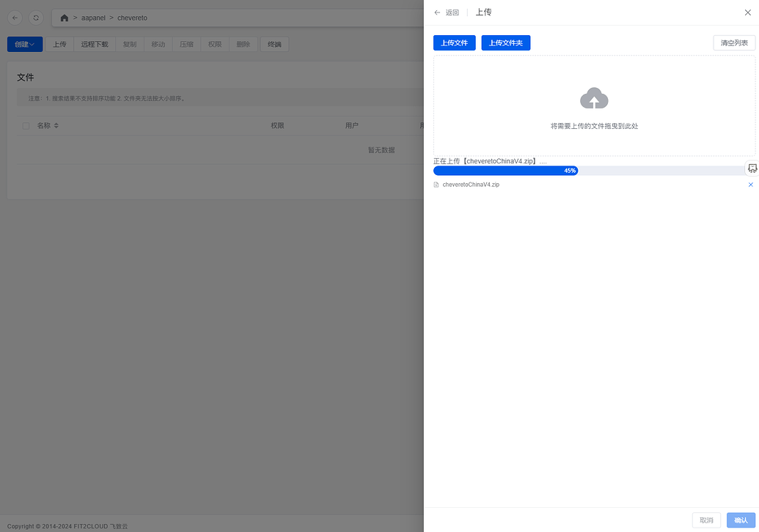Click the floating feedback icon on right edge

752,169
